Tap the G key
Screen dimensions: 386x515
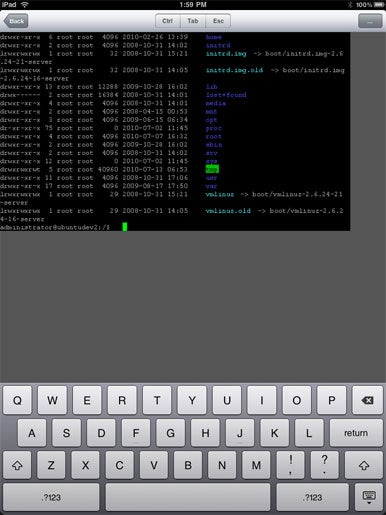pyautogui.click(x=171, y=433)
